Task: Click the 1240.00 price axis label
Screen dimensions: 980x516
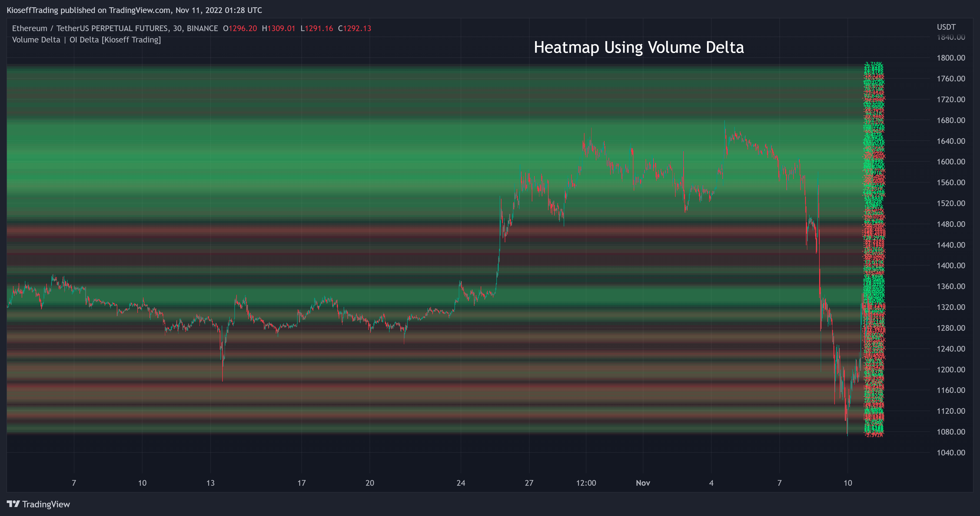Action: [951, 349]
